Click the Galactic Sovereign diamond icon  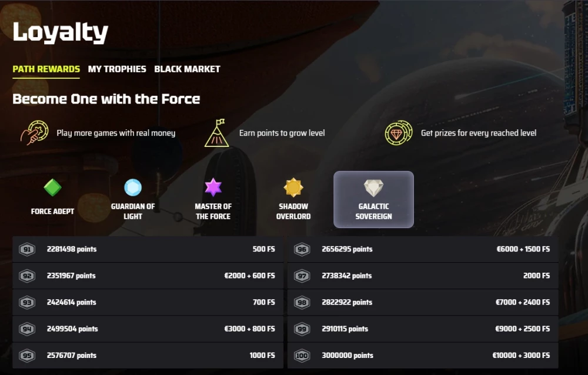pyautogui.click(x=373, y=188)
